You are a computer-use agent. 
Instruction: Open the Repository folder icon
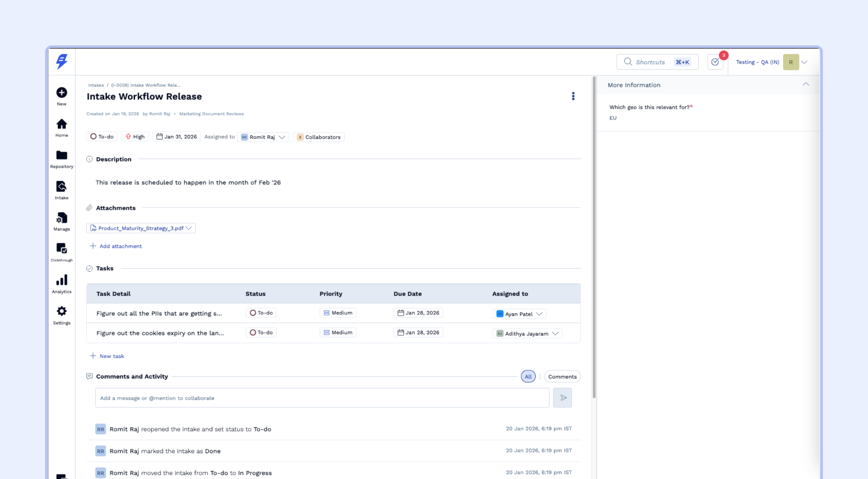[61, 156]
